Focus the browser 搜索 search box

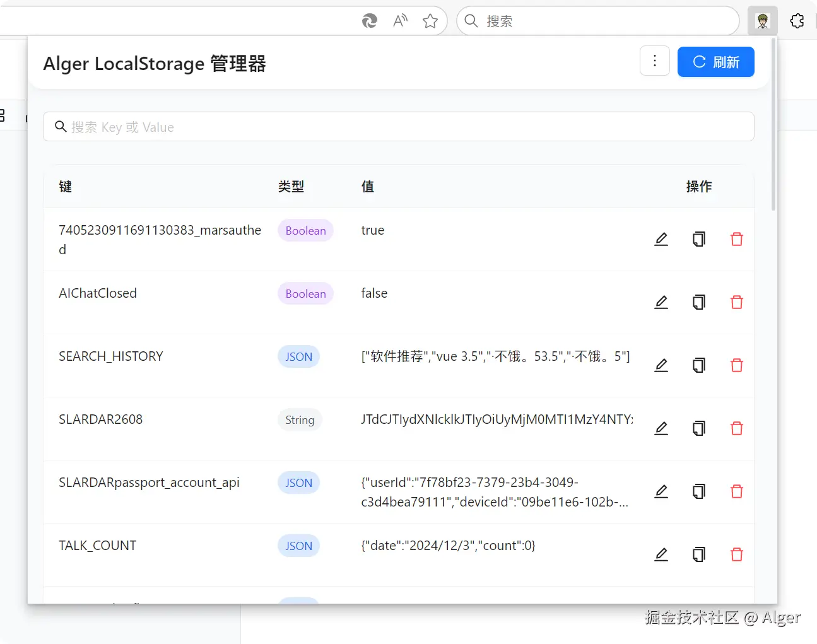point(598,21)
